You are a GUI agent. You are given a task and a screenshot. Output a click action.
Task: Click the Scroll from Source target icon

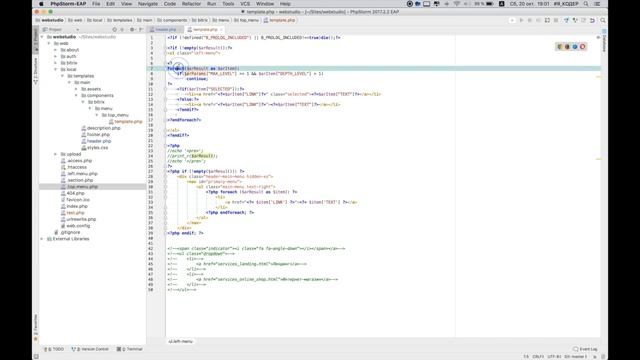coord(114,29)
